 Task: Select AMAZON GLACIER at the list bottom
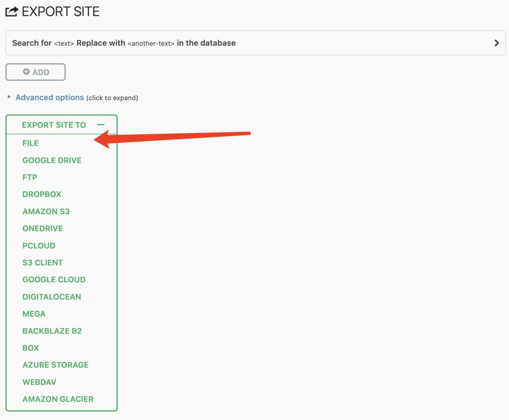tap(58, 399)
